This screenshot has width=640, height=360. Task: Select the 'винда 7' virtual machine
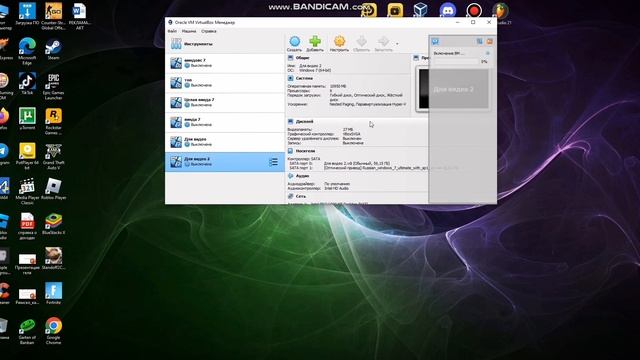[x=225, y=122]
